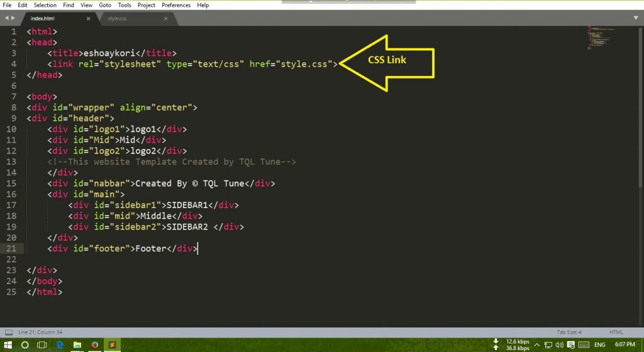Screen dimensions: 644x352
Task: Click the minimap in the editor
Action: [597, 38]
